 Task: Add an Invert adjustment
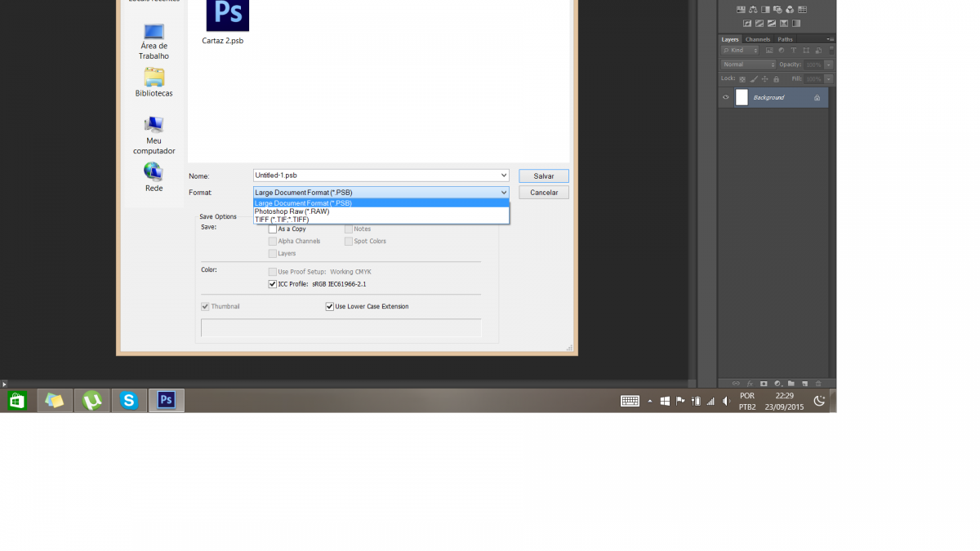coord(747,24)
